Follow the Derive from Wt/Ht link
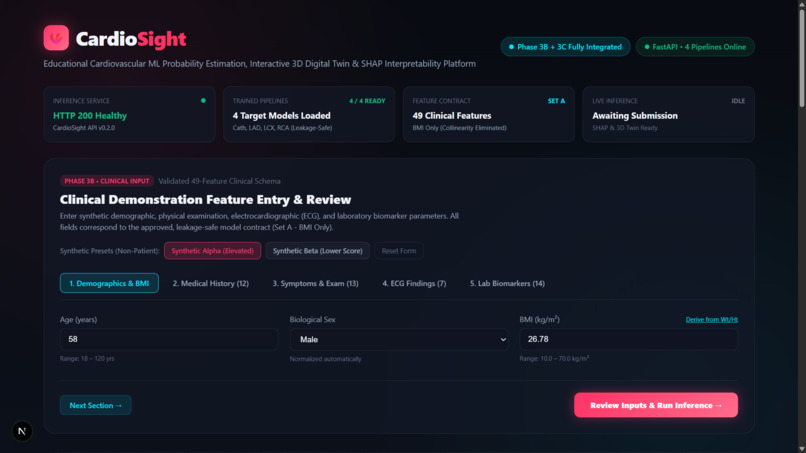This screenshot has height=453, width=806. click(711, 319)
